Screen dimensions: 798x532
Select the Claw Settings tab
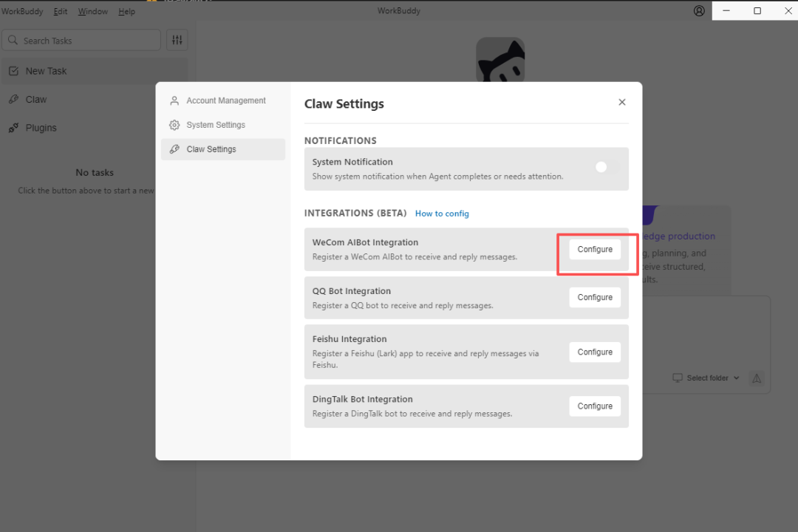pyautogui.click(x=223, y=149)
